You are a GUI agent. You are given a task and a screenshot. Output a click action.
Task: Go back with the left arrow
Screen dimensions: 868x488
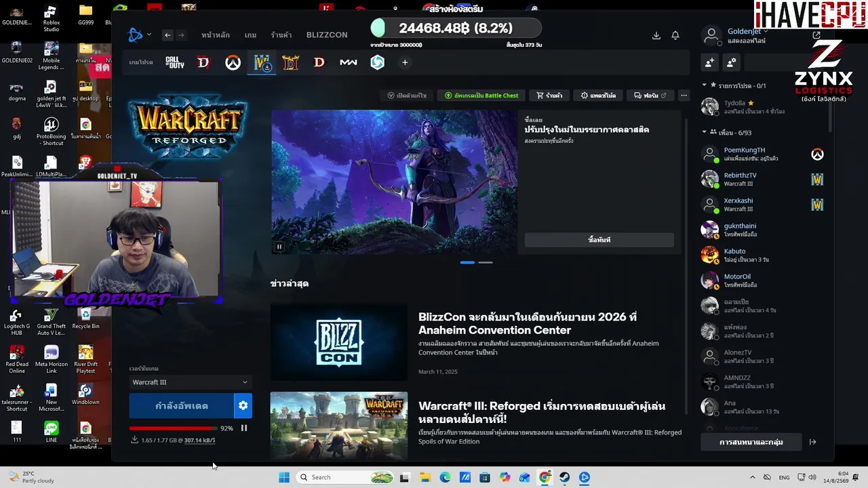tap(167, 35)
